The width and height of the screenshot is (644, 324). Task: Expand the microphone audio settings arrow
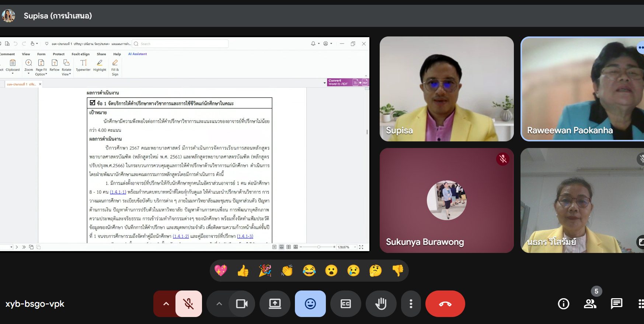tap(166, 304)
